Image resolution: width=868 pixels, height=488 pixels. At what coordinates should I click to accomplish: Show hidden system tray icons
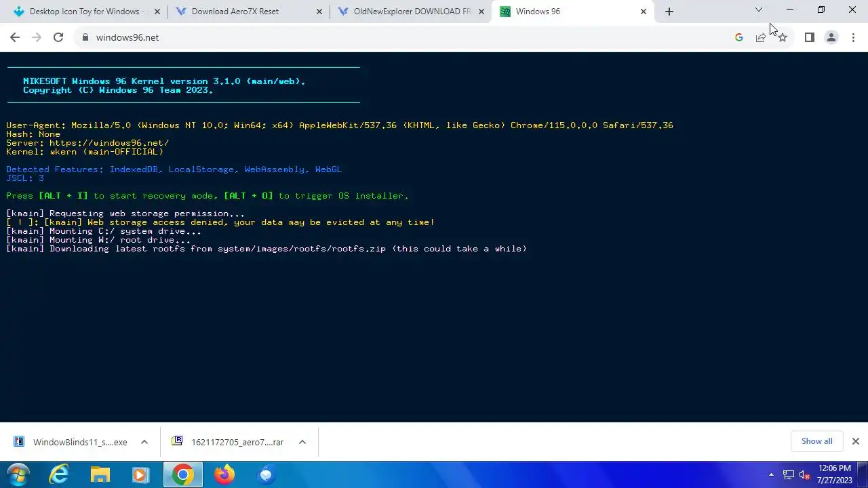(x=771, y=474)
